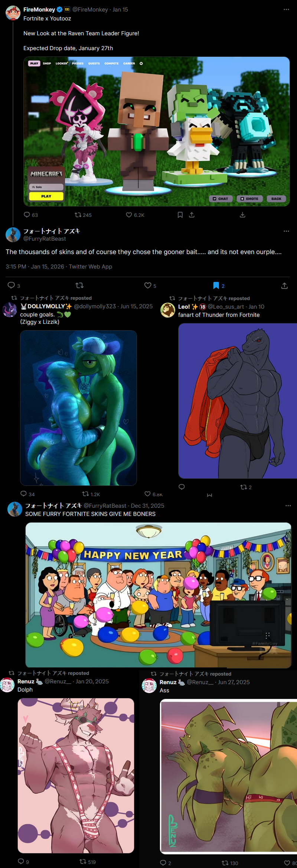
Task: Open the Minecraft figures image in FireMonkey's post
Action: (157, 131)
